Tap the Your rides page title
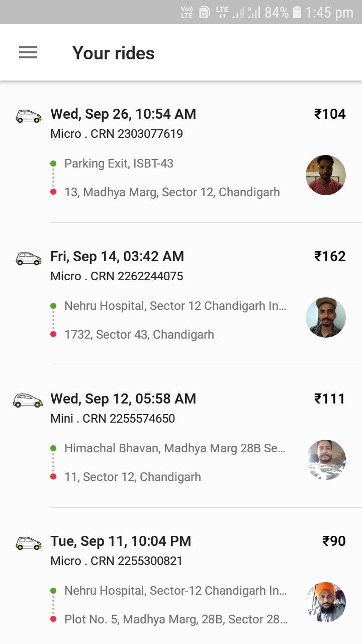 click(113, 53)
